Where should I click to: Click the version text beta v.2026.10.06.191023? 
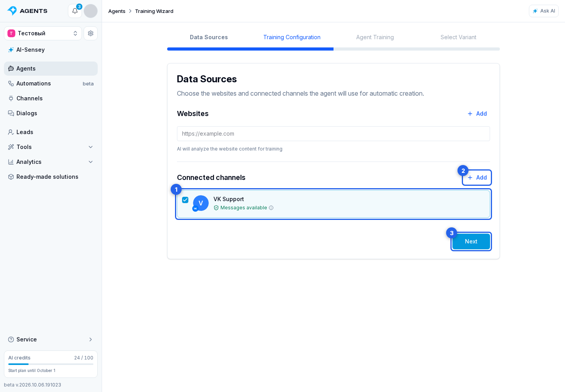point(33,385)
